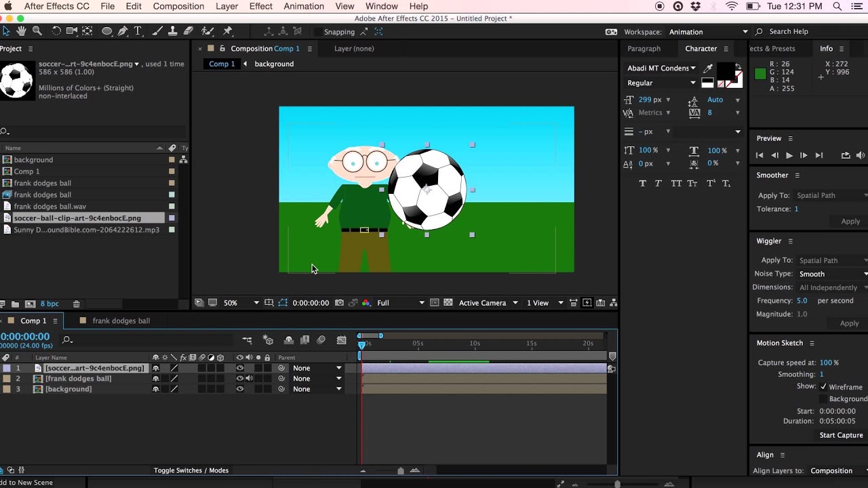Open the 50% magnification dropdown
868x488 pixels.
[241, 303]
